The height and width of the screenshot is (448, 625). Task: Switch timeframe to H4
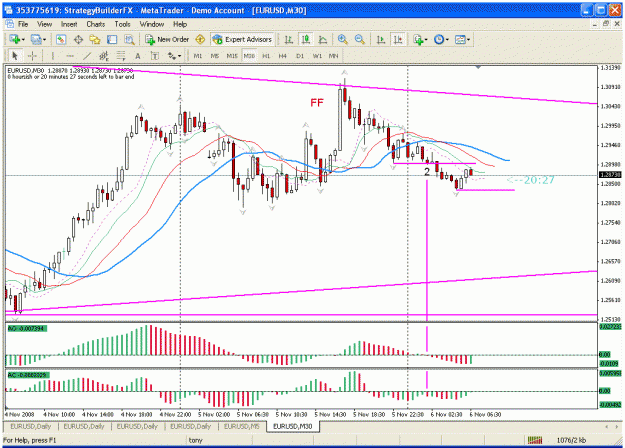(x=283, y=56)
